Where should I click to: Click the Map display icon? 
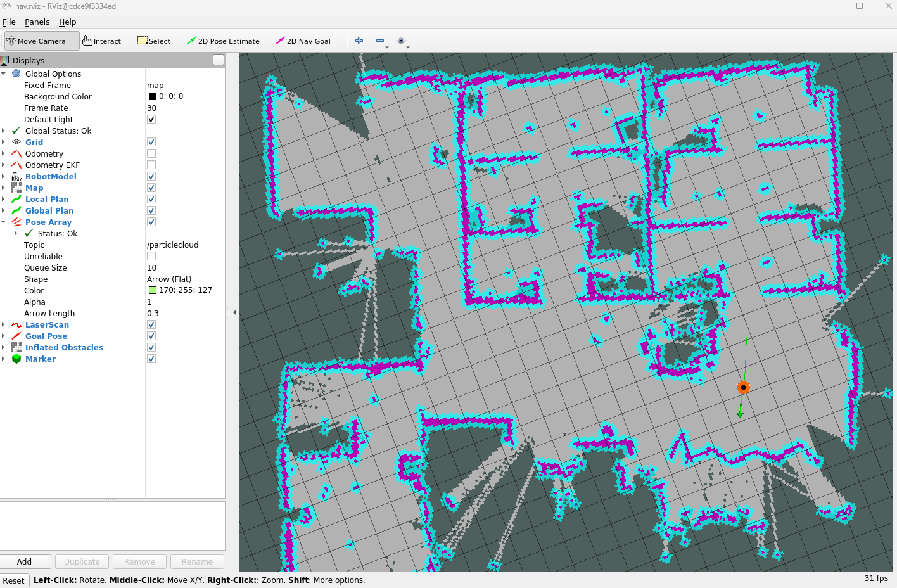[16, 188]
